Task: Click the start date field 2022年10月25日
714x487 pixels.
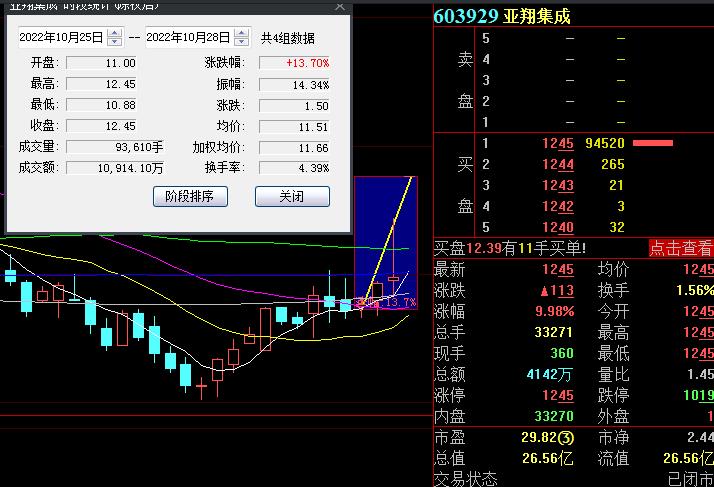Action: 62,38
